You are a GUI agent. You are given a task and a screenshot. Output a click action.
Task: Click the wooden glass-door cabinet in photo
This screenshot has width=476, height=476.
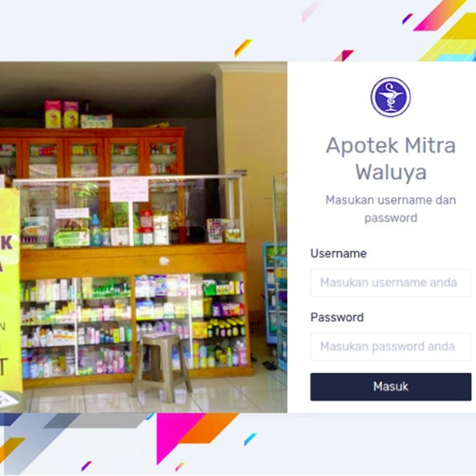pyautogui.click(x=91, y=152)
